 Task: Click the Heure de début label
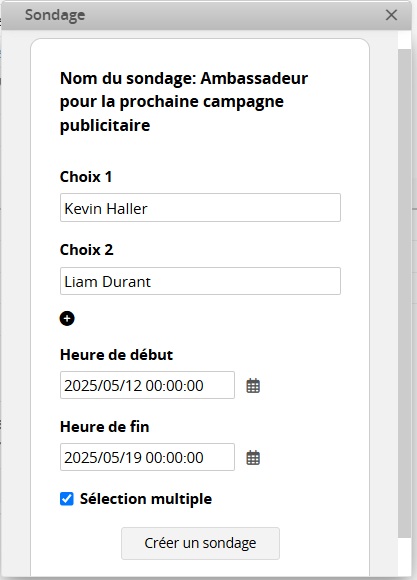(x=116, y=355)
